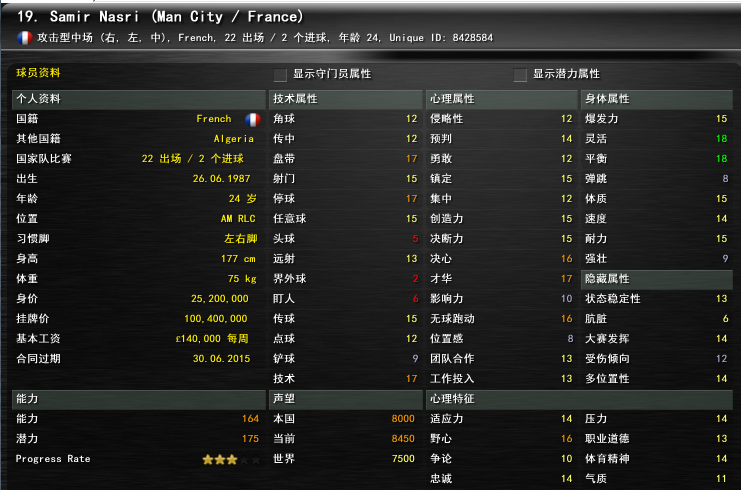Screen dimensions: 741x490
Task: Click the 心理属性 section header
Action: click(501, 99)
